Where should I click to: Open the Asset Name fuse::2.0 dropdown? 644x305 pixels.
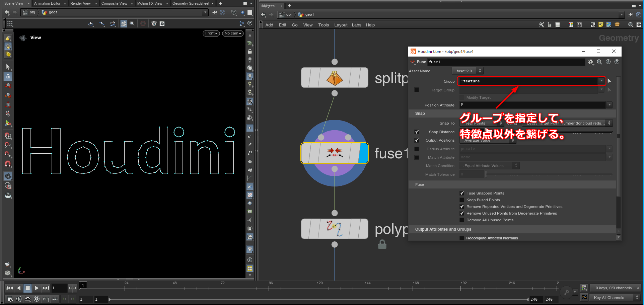point(467,71)
